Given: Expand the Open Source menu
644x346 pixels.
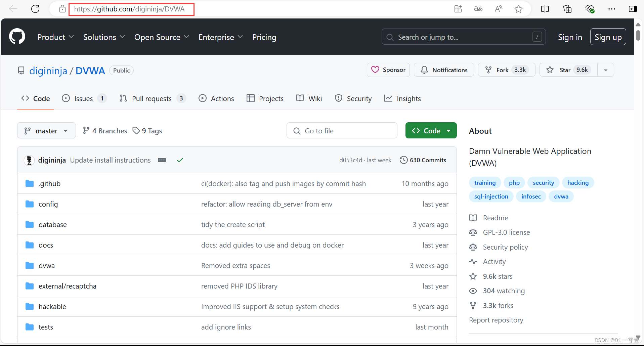Looking at the screenshot, I should click(x=162, y=37).
